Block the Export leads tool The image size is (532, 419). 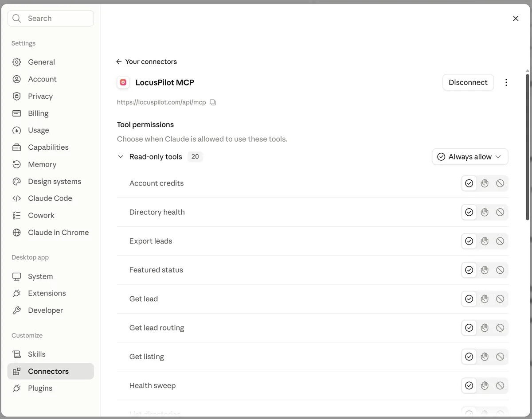tap(500, 241)
